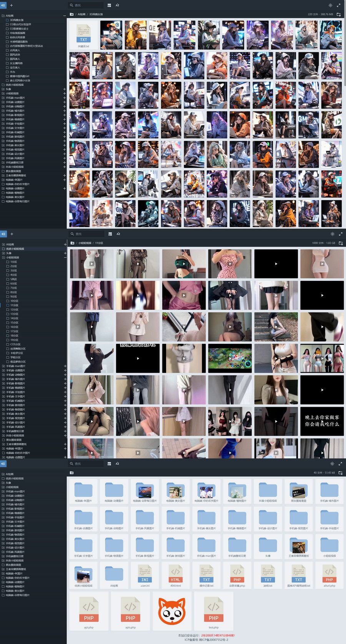Screen dimensions: 346x644
Task: Expand 手机端-man图片 below 极品萝莉分区
Action: click(65, 366)
